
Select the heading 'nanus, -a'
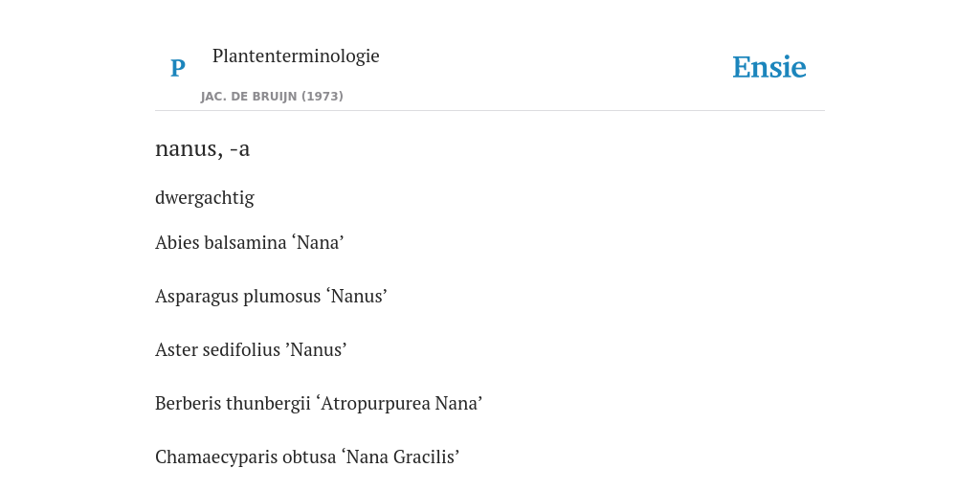tap(203, 148)
